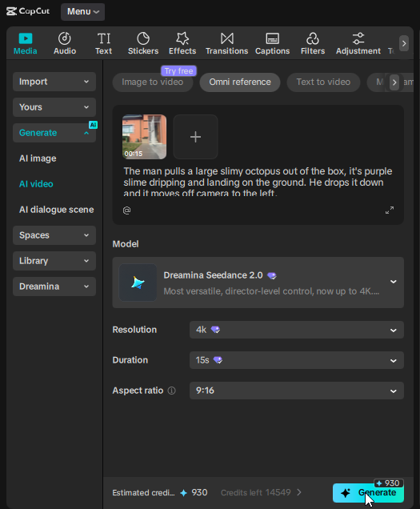This screenshot has width=420, height=509.
Task: Open the Adjustment panel icon
Action: [x=358, y=38]
